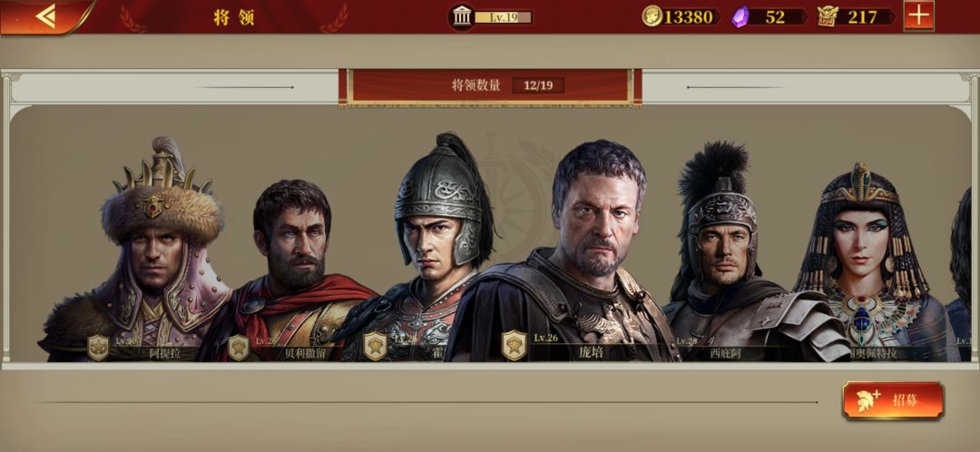Select partially visible general at right edge
The width and height of the screenshot is (980, 452).
(x=963, y=275)
